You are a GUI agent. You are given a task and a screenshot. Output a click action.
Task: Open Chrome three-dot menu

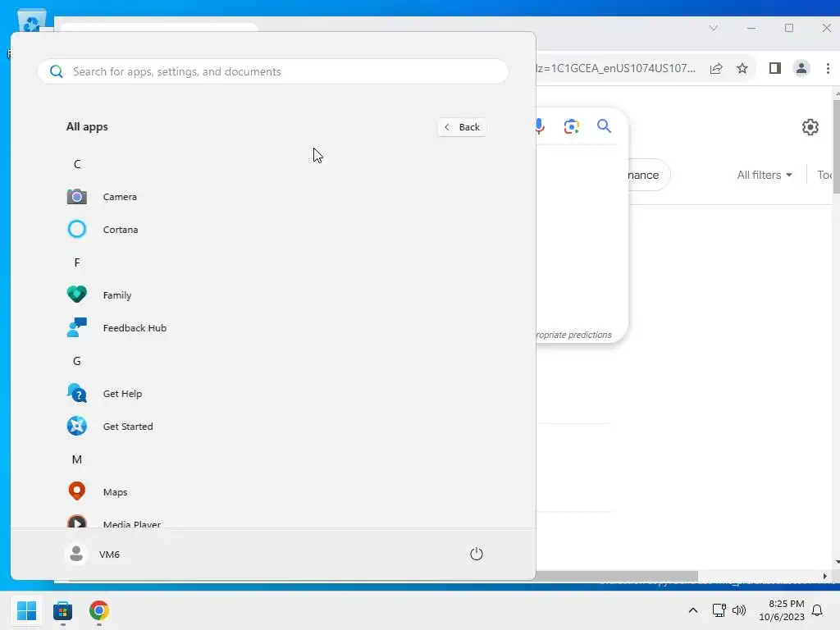pos(828,68)
